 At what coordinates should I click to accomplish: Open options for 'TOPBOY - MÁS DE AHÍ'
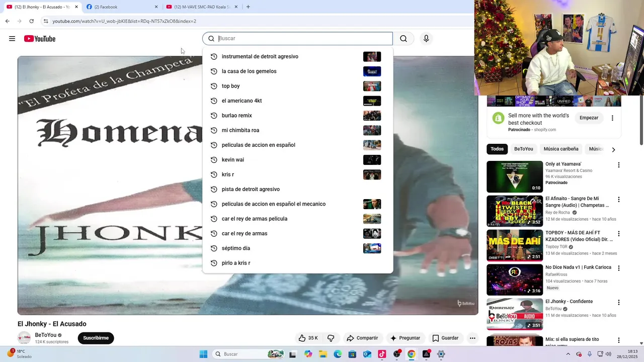click(619, 234)
